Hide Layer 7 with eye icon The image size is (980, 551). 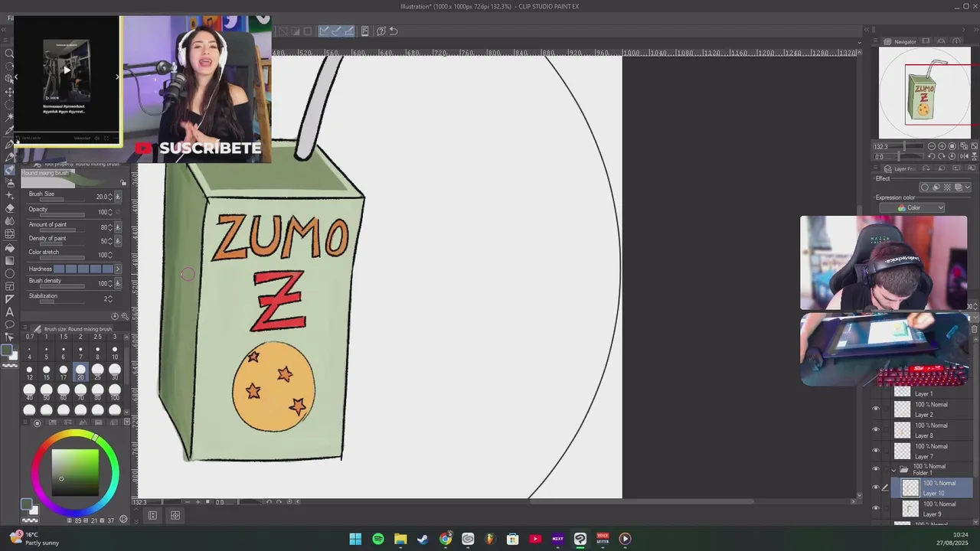pos(876,450)
